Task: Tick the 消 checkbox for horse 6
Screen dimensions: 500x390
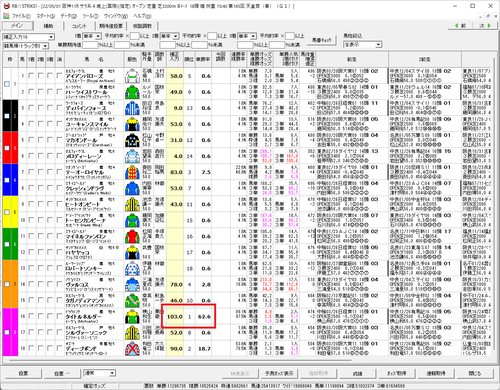Action: coord(59,156)
